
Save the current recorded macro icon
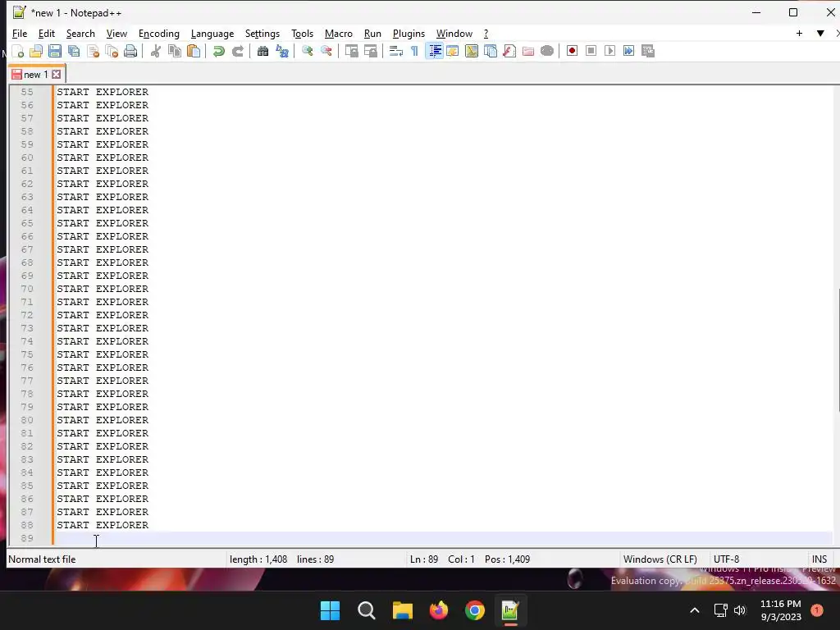point(648,51)
